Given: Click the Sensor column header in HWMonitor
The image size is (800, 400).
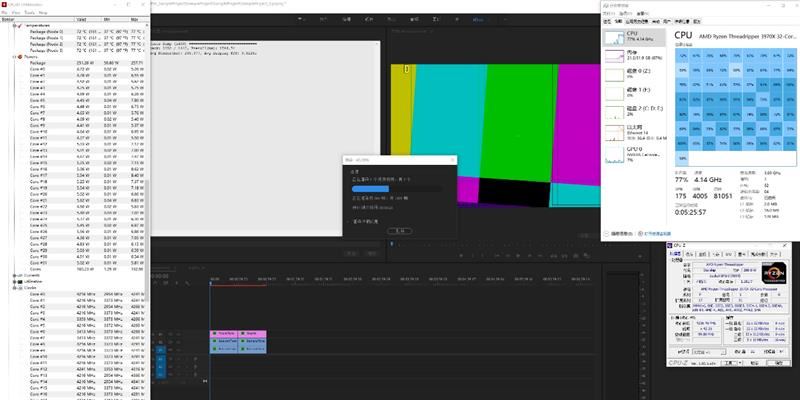Looking at the screenshot, I should coord(37,19).
